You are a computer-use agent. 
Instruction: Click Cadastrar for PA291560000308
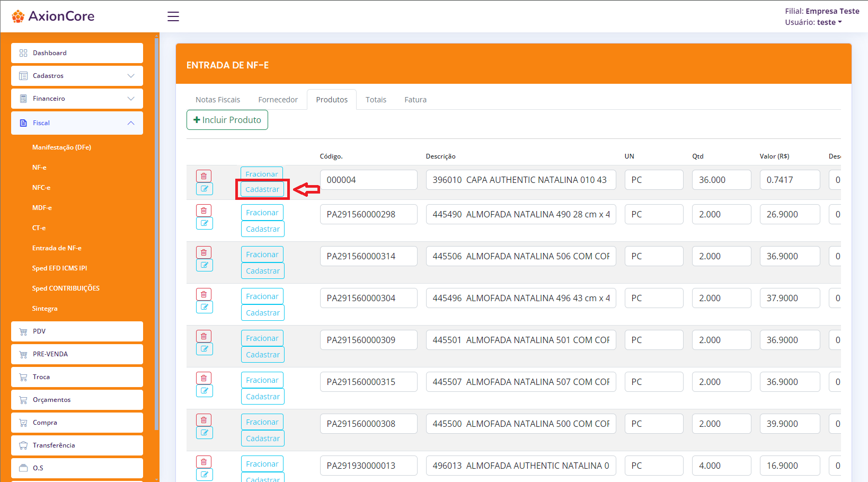[x=263, y=439]
